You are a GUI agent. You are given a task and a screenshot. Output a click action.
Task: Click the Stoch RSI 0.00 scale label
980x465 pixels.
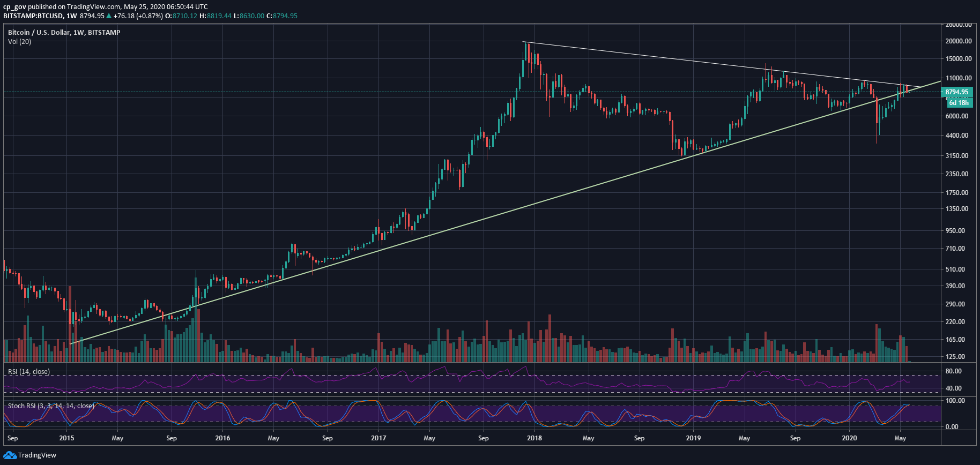pos(952,427)
